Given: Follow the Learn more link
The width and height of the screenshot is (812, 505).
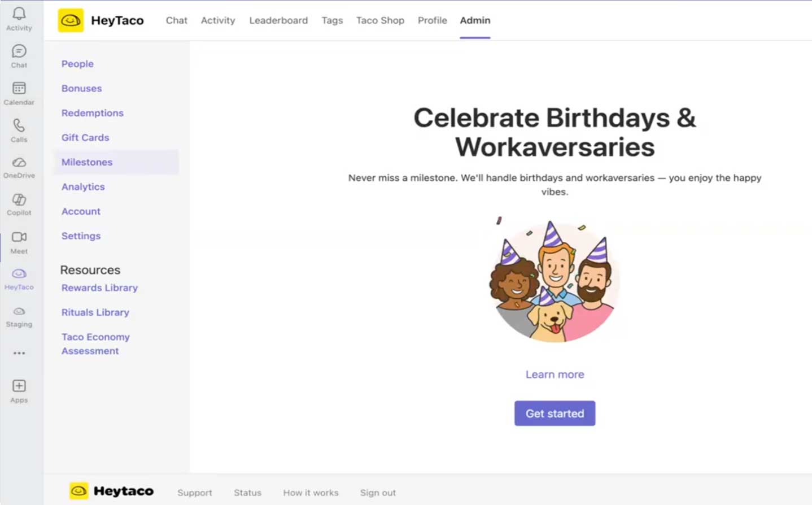Looking at the screenshot, I should (555, 375).
